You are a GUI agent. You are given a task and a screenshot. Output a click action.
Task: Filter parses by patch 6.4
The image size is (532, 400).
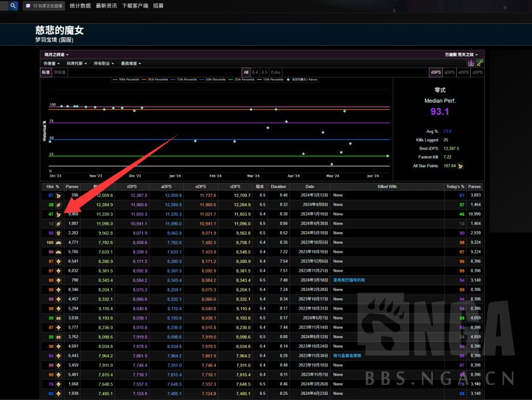255,72
